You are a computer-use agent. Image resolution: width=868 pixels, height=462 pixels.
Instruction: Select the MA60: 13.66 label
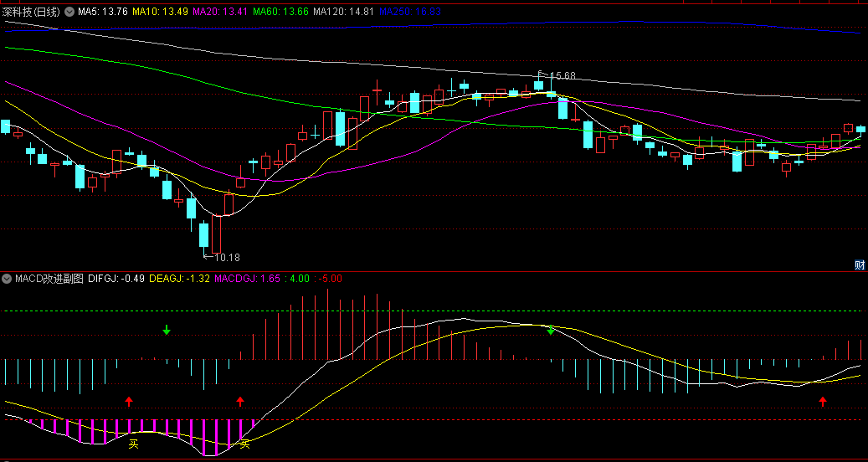coord(280,12)
